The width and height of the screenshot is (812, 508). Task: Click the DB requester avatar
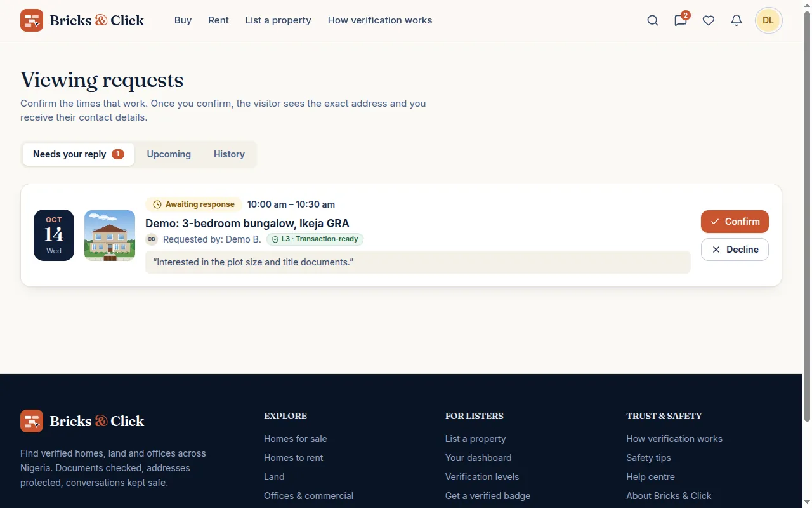tap(152, 239)
